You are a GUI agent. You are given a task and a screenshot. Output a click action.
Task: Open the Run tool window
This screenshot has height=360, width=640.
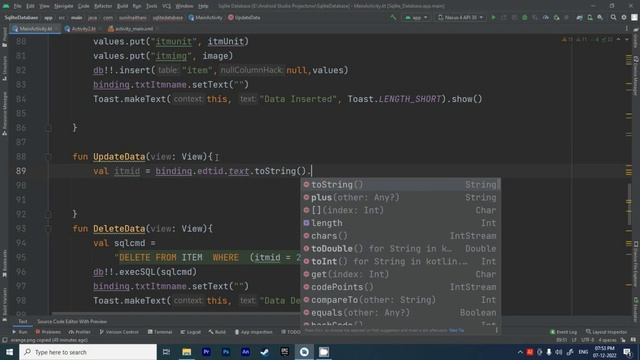point(20,332)
